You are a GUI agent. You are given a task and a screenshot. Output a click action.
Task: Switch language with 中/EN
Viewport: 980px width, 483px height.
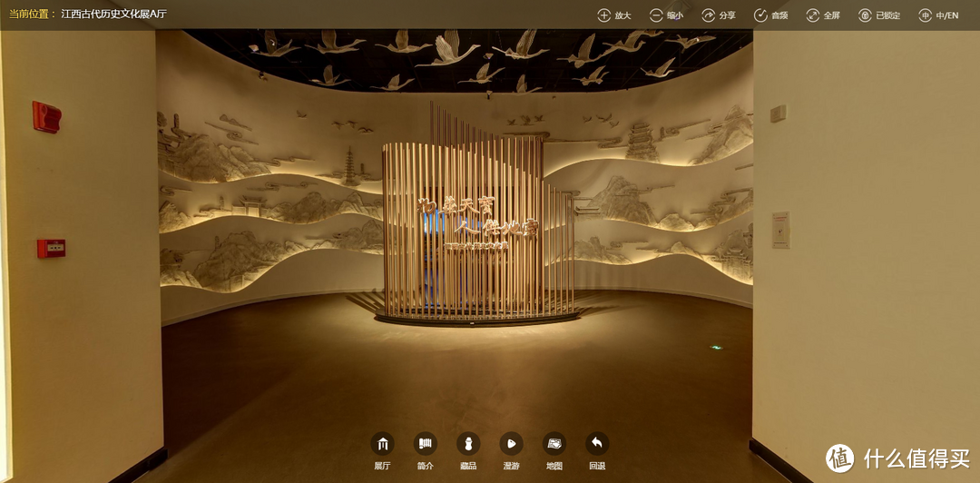(x=925, y=15)
